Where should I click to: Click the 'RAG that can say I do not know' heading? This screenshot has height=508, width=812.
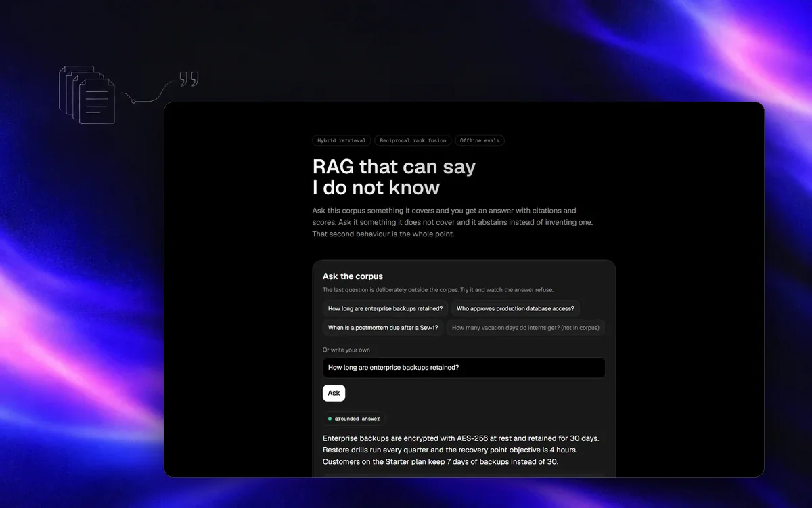tap(394, 177)
